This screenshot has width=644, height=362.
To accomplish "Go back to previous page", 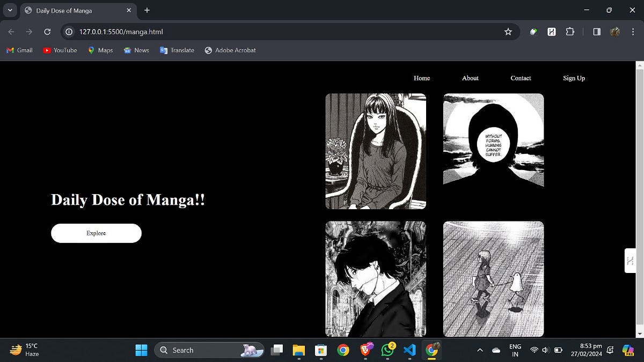I will click(x=11, y=32).
